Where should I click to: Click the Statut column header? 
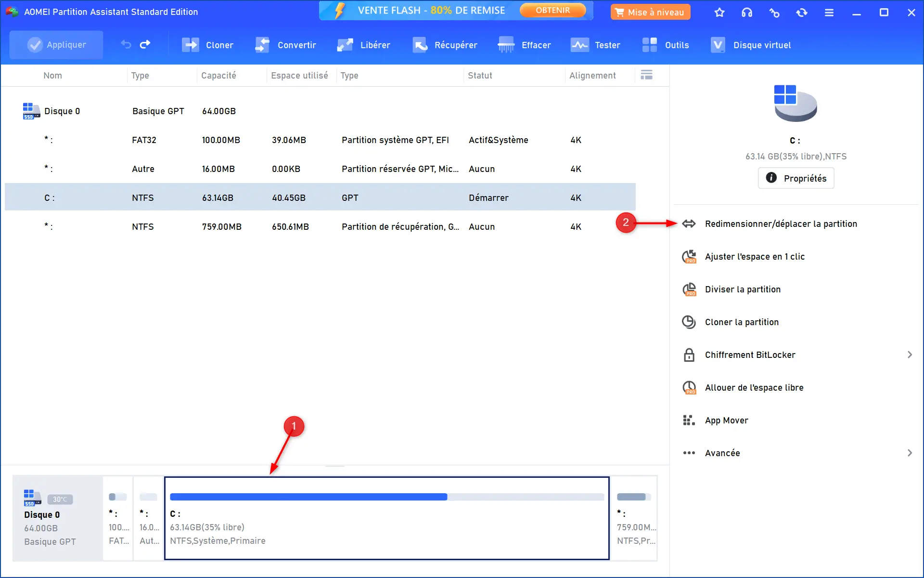tap(480, 76)
